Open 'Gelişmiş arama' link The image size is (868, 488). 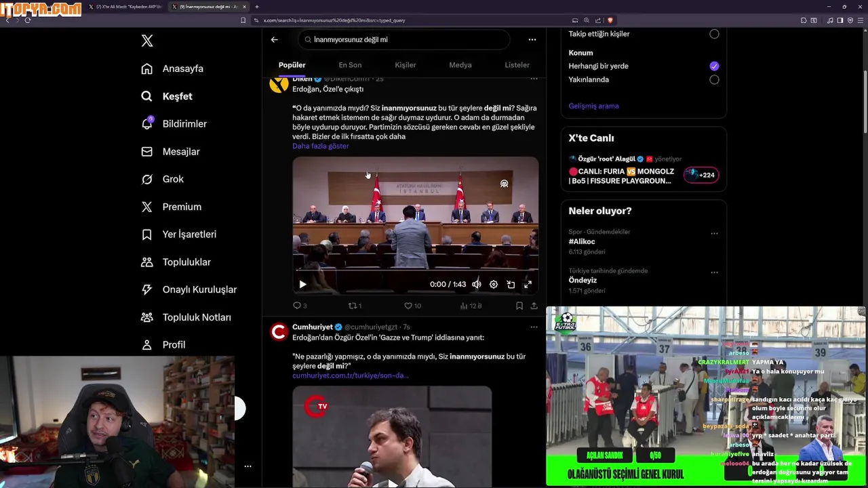(x=593, y=106)
